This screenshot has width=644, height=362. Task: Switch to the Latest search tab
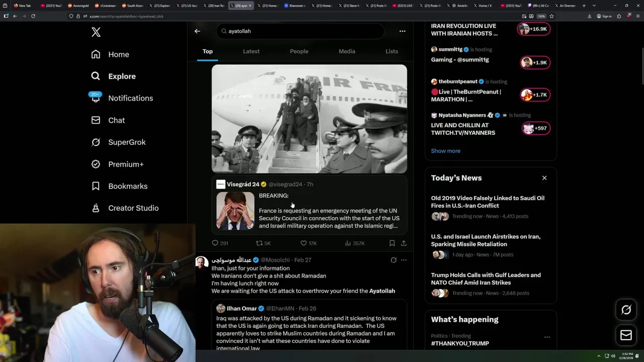coord(251,51)
